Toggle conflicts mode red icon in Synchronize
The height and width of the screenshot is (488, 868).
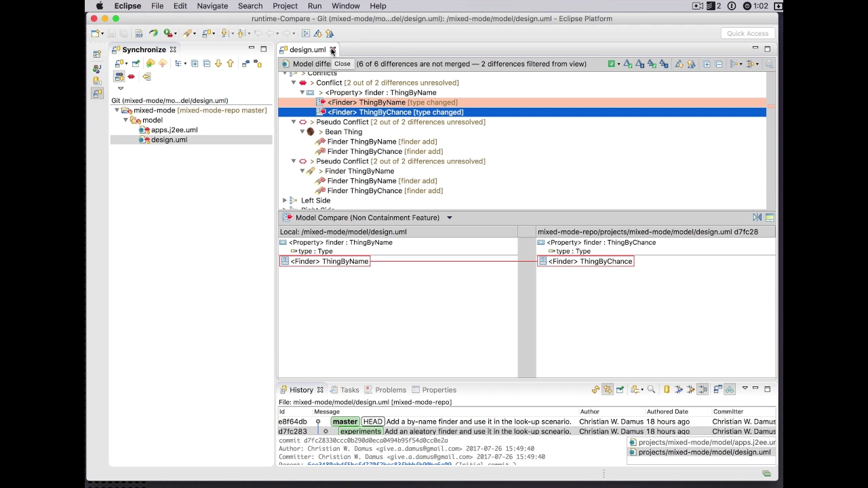pyautogui.click(x=131, y=77)
